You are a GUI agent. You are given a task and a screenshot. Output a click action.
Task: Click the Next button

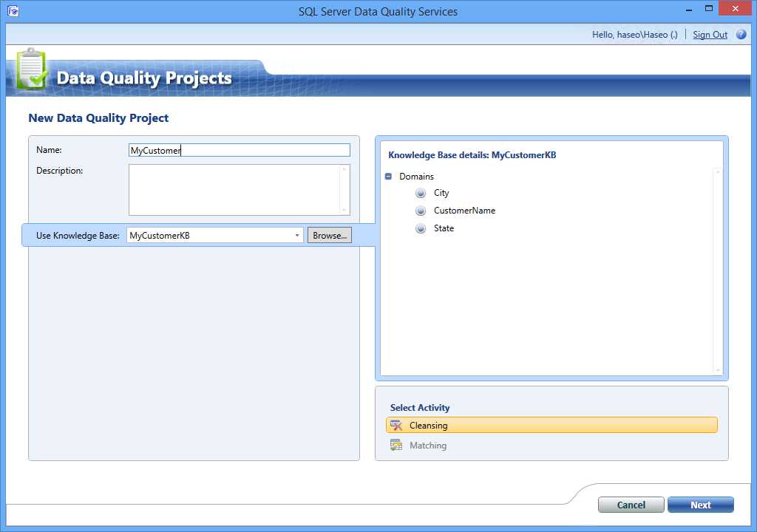[701, 505]
